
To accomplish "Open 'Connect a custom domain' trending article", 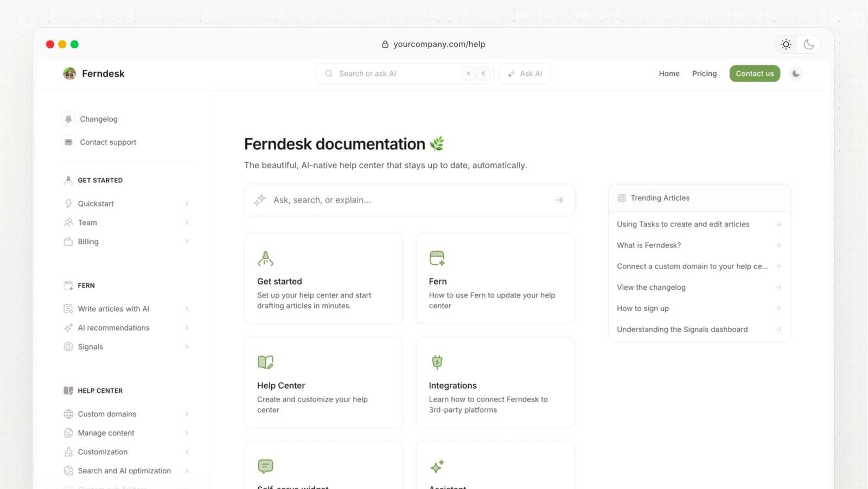I will 699,266.
